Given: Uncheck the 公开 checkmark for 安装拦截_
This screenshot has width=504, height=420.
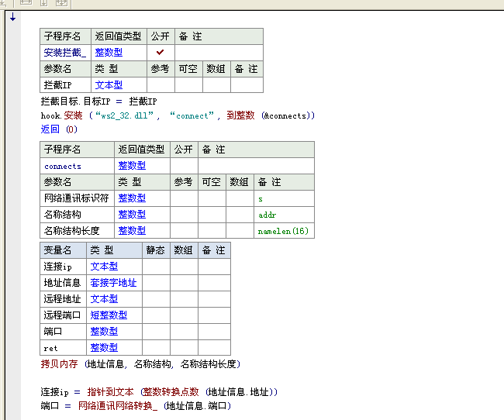Looking at the screenshot, I should point(161,52).
